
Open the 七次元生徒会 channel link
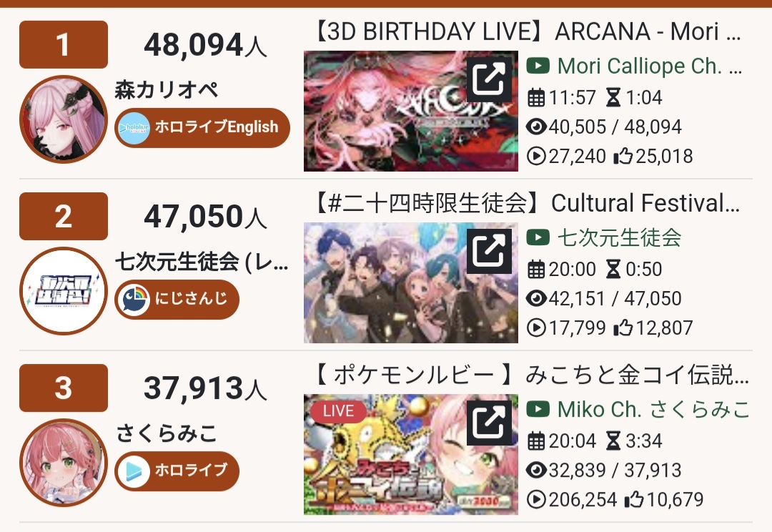[619, 237]
